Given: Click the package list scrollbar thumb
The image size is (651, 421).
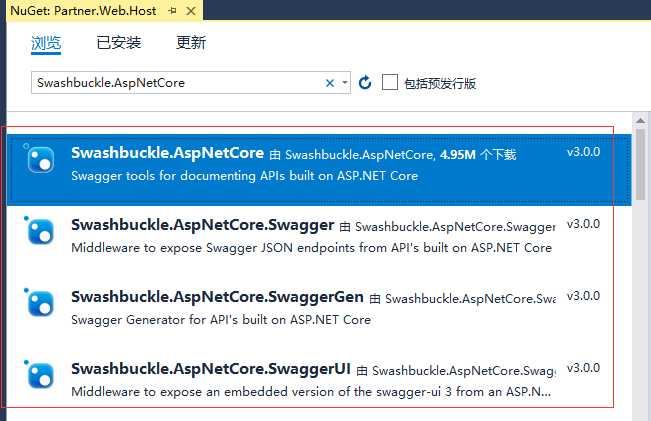Looking at the screenshot, I should pos(641,164).
